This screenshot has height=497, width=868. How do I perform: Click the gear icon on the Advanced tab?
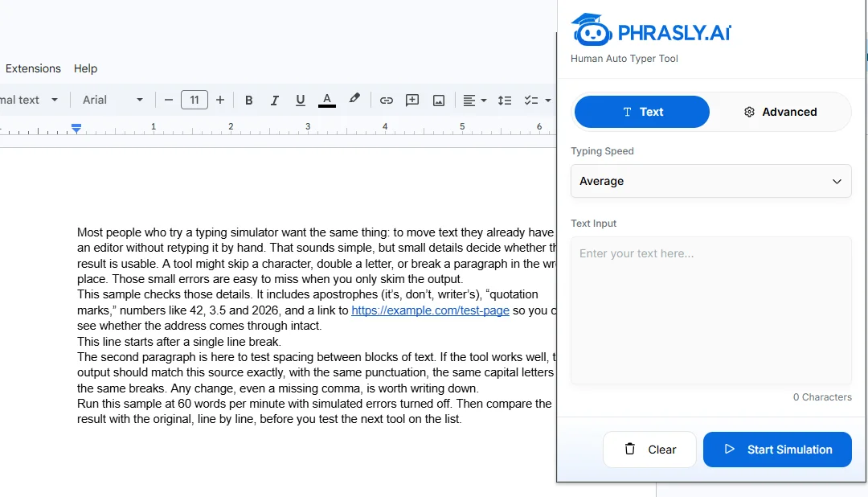(x=749, y=112)
